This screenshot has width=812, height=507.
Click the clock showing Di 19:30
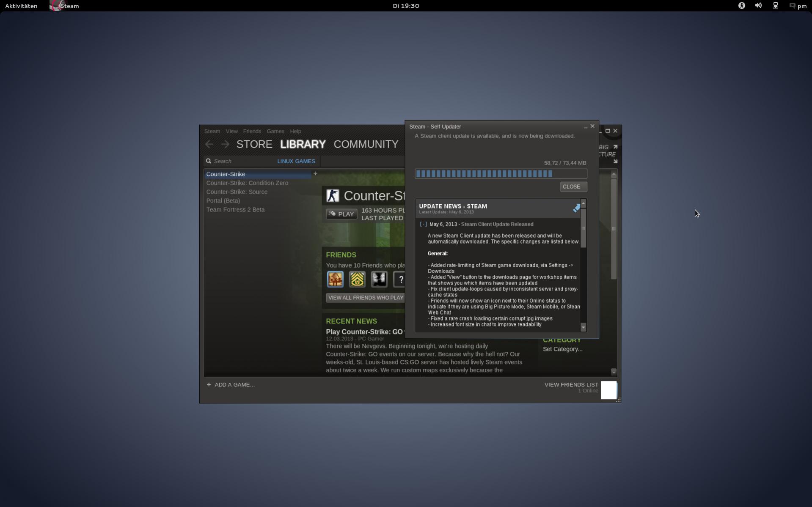[406, 5]
